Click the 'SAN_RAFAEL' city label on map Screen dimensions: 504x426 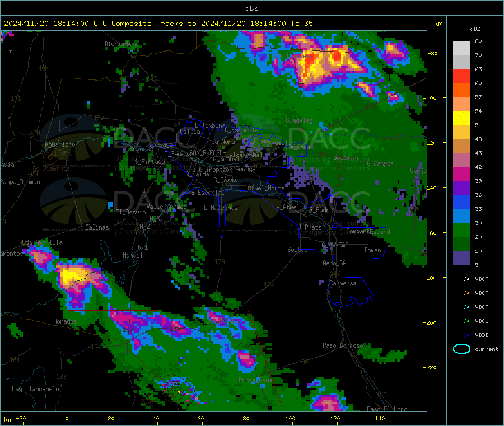(206, 152)
